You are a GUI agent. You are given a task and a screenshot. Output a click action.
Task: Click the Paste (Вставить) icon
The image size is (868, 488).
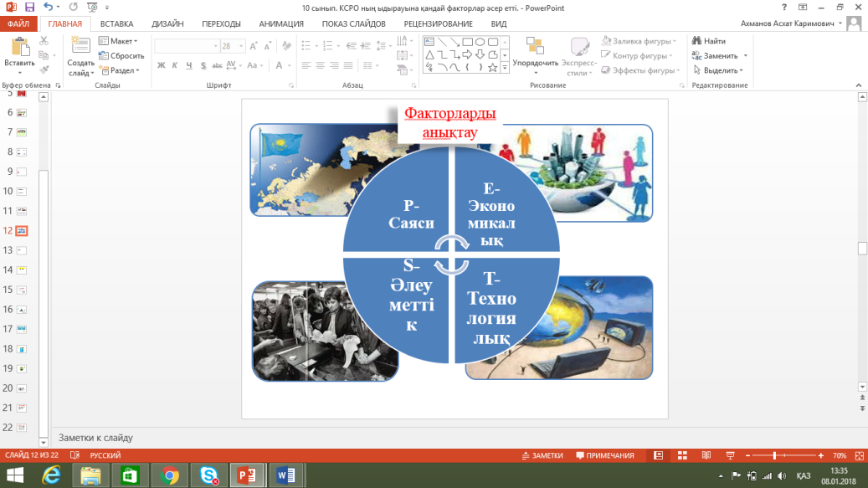18,47
